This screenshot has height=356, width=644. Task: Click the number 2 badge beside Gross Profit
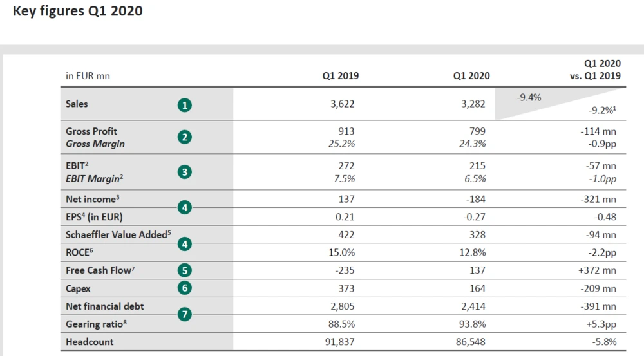click(x=185, y=137)
